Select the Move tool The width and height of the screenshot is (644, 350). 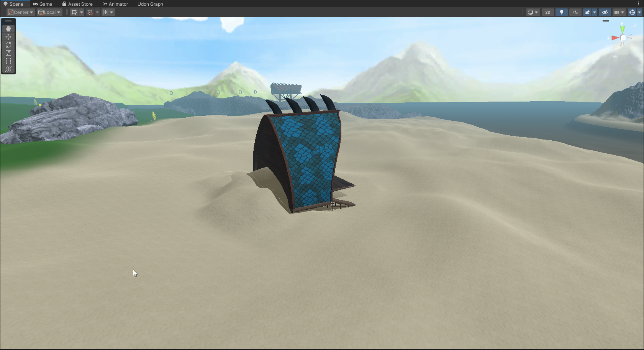pyautogui.click(x=8, y=37)
